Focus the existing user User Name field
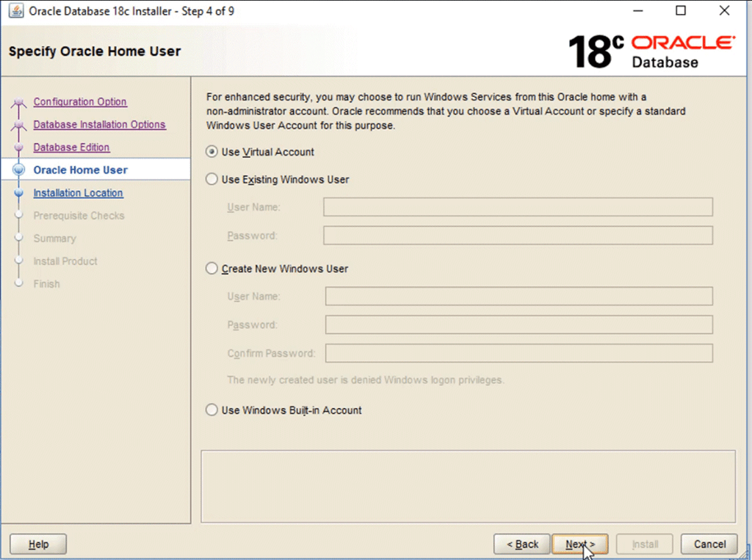752x560 pixels. pos(518,207)
